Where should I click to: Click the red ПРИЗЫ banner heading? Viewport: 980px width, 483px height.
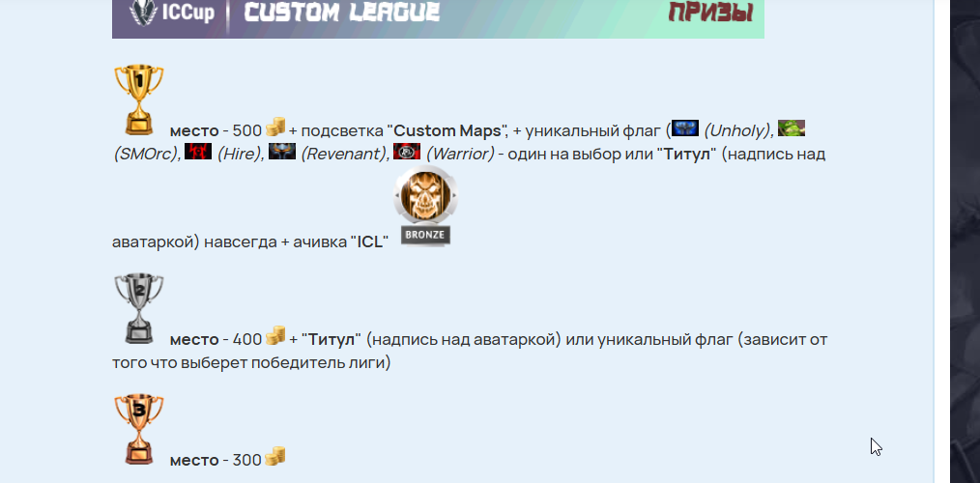coord(710,12)
